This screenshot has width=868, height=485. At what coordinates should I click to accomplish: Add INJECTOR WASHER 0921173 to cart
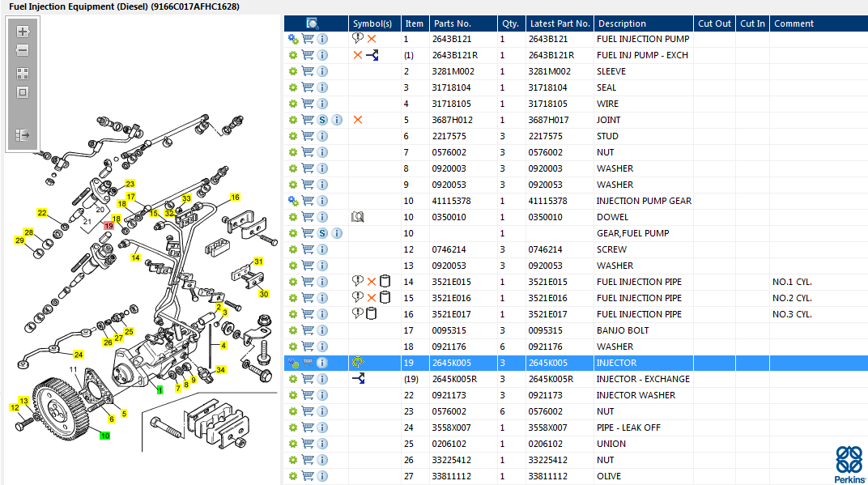308,395
